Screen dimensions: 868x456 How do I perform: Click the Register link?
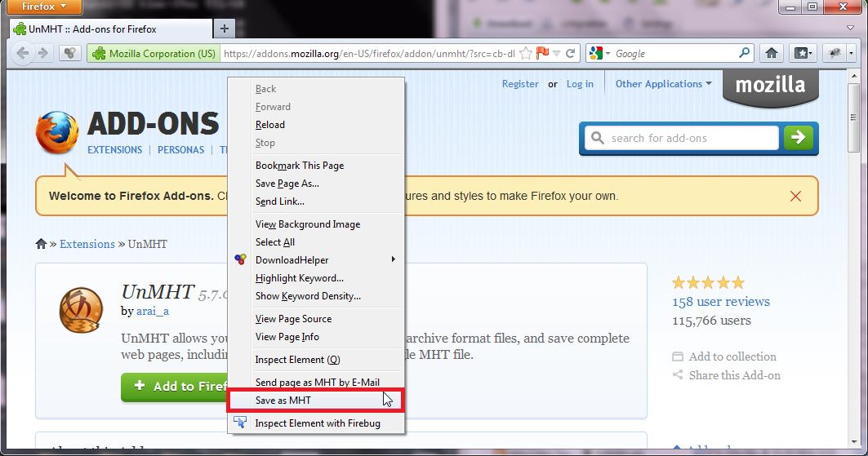tap(520, 84)
